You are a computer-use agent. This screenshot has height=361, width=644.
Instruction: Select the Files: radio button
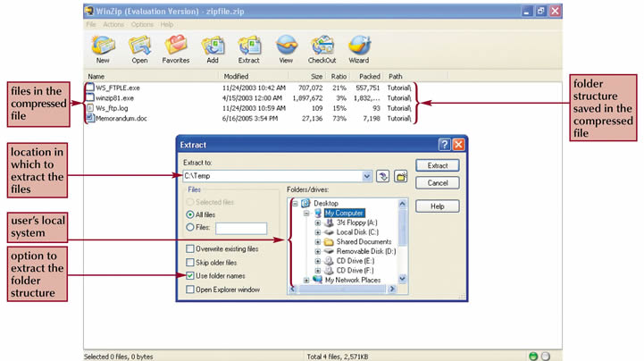coord(189,227)
